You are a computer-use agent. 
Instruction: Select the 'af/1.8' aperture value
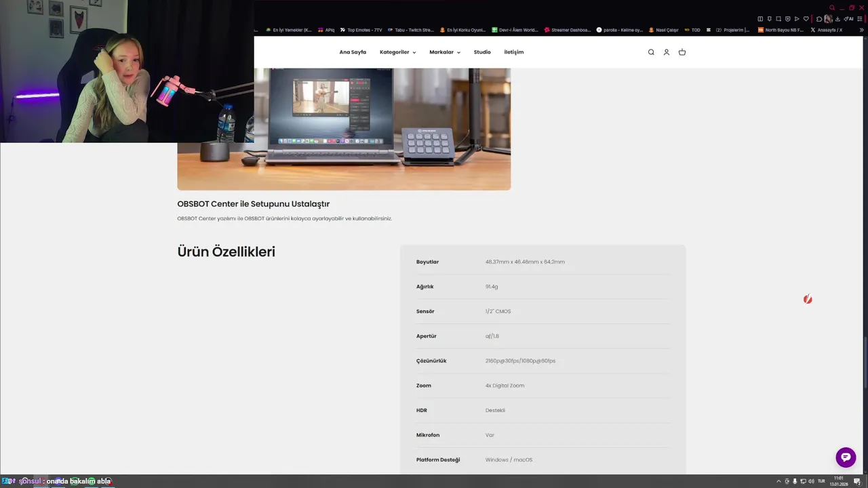(x=492, y=336)
